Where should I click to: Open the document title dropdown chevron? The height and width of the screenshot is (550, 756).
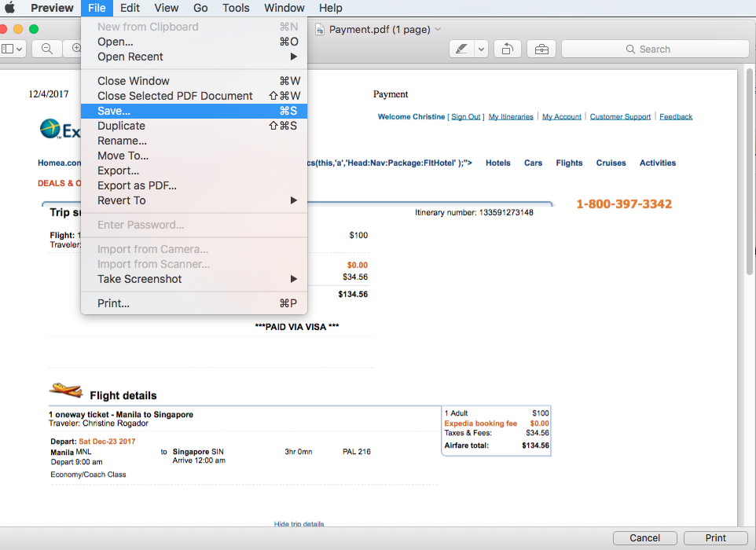coord(437,29)
